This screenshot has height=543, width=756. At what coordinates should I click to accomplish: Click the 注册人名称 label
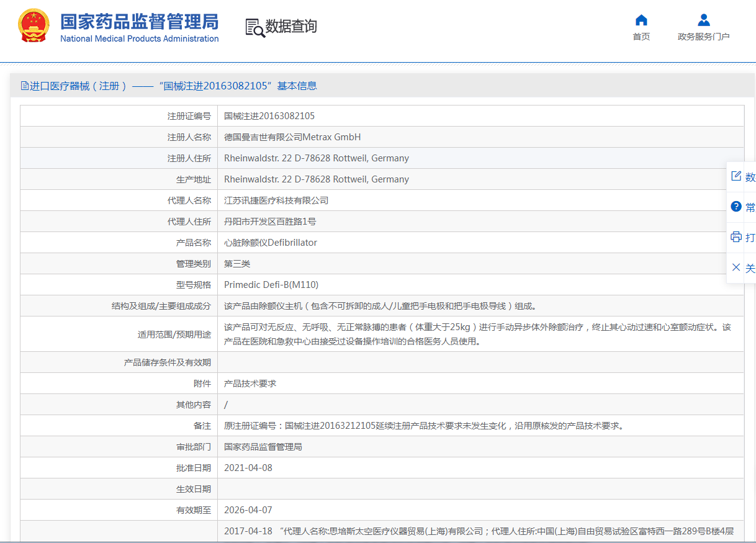tap(189, 137)
